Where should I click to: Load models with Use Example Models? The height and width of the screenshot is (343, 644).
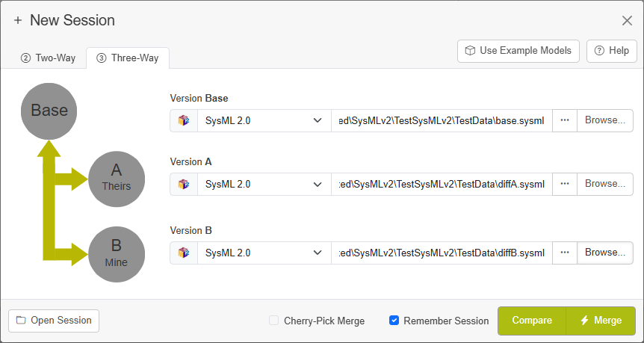[518, 51]
